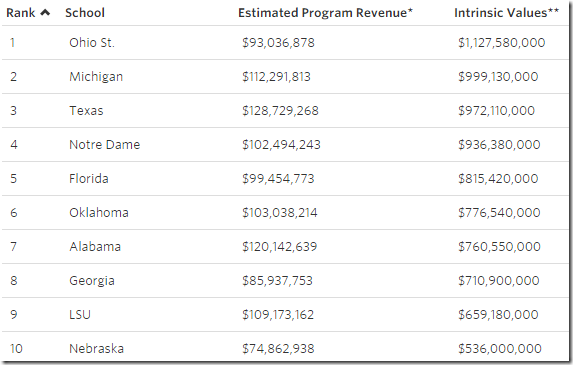Select rank number 10 cell
Screen dimensions: 573x365
click(x=16, y=349)
